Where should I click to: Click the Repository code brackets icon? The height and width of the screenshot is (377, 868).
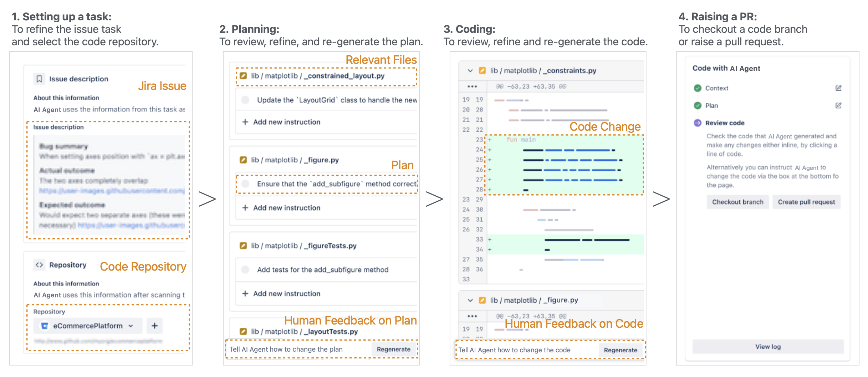point(39,265)
